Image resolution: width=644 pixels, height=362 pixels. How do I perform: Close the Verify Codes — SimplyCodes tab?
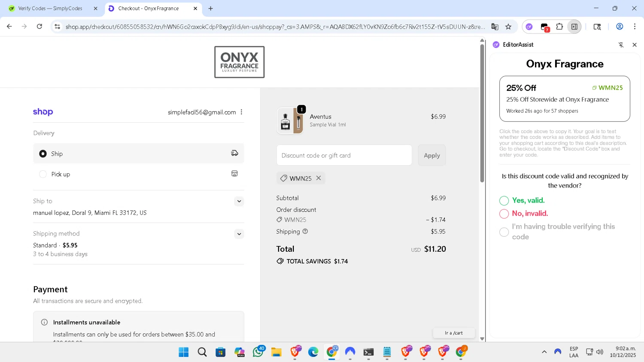coord(95,8)
